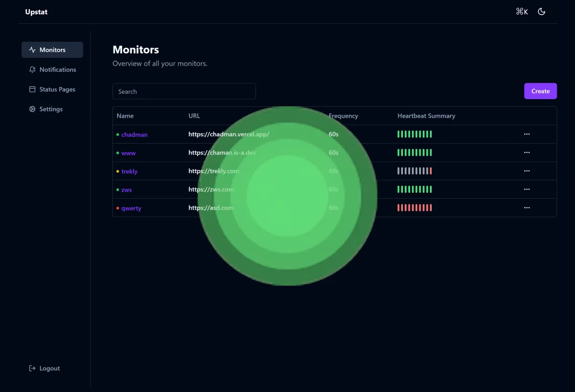Open the Monitors sidebar section

click(52, 50)
